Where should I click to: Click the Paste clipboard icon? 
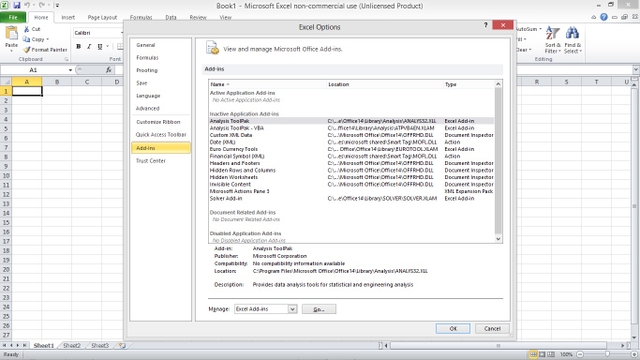click(x=11, y=32)
